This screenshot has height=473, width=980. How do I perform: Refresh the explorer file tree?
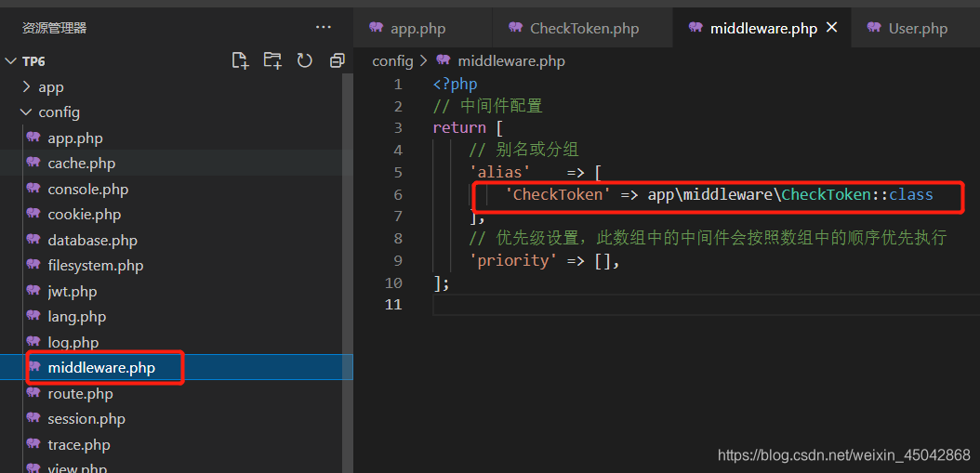[x=304, y=61]
